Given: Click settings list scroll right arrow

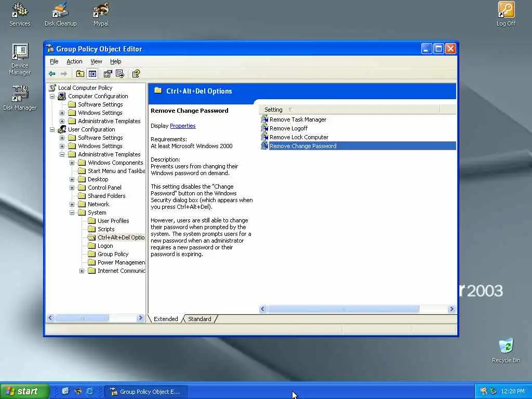Looking at the screenshot, I should (x=451, y=309).
